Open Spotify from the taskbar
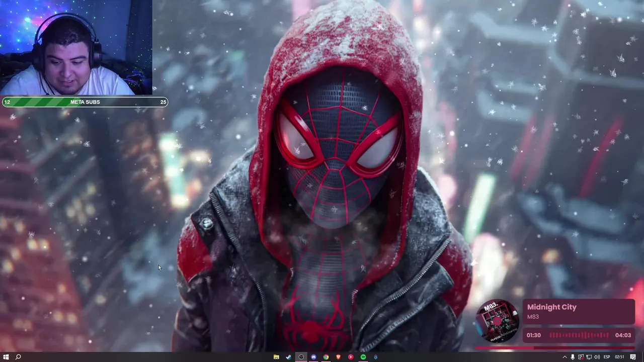644x362 pixels. tap(363, 357)
